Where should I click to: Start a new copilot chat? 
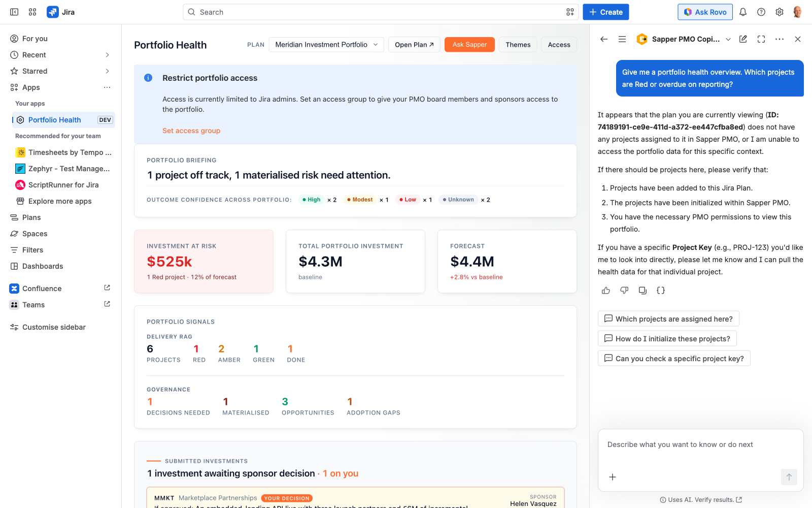(743, 39)
